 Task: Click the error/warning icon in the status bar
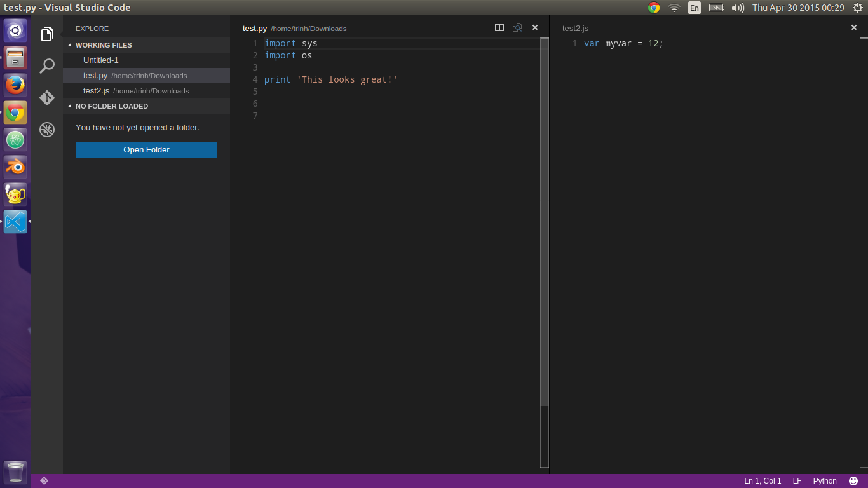[44, 480]
